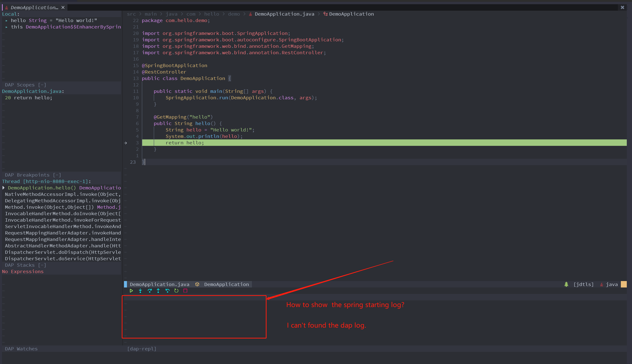The image size is (632, 364).
Task: Click the step back debug icon
Action: 167,291
